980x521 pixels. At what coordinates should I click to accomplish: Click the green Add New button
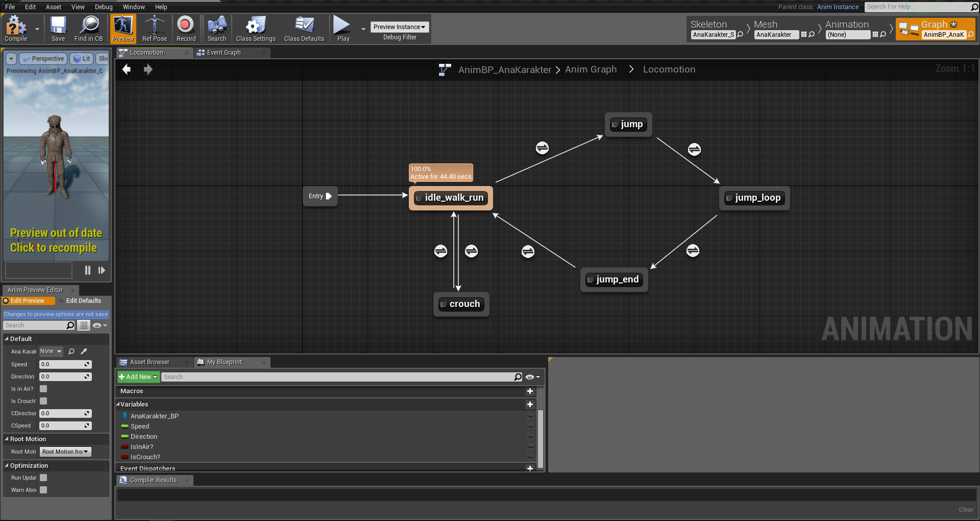coord(138,377)
